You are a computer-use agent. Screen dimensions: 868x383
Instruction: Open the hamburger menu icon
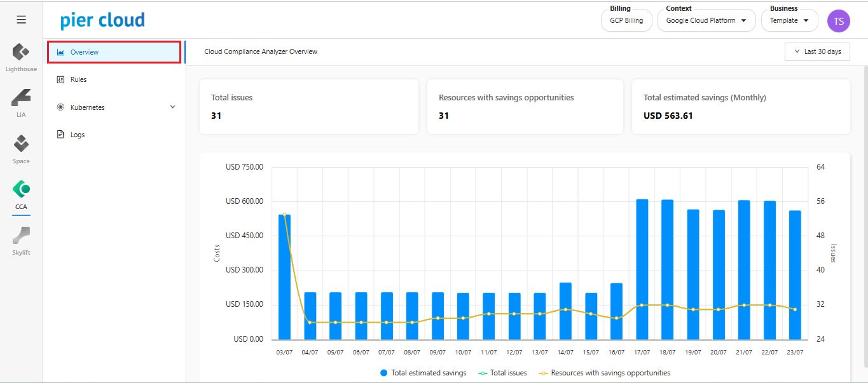pyautogui.click(x=21, y=20)
